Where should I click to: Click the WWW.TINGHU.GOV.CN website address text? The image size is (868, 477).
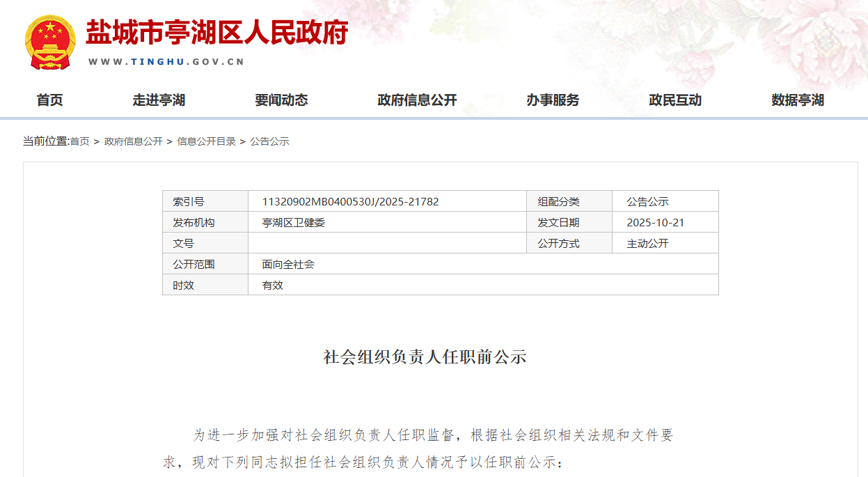pyautogui.click(x=166, y=61)
